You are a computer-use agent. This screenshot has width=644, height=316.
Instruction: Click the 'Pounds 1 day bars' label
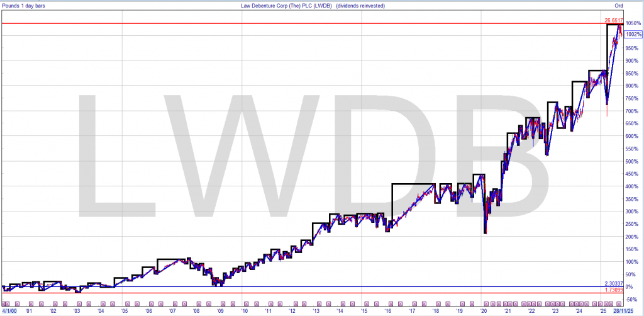point(23,6)
